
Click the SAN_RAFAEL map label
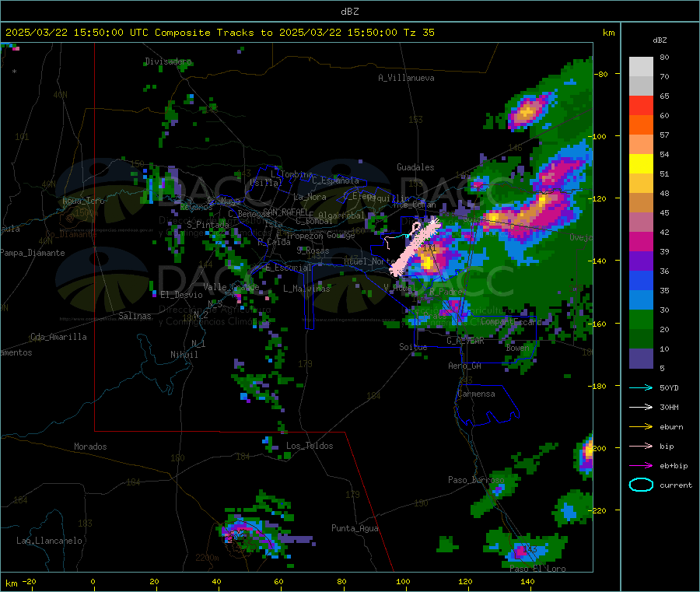(285, 212)
